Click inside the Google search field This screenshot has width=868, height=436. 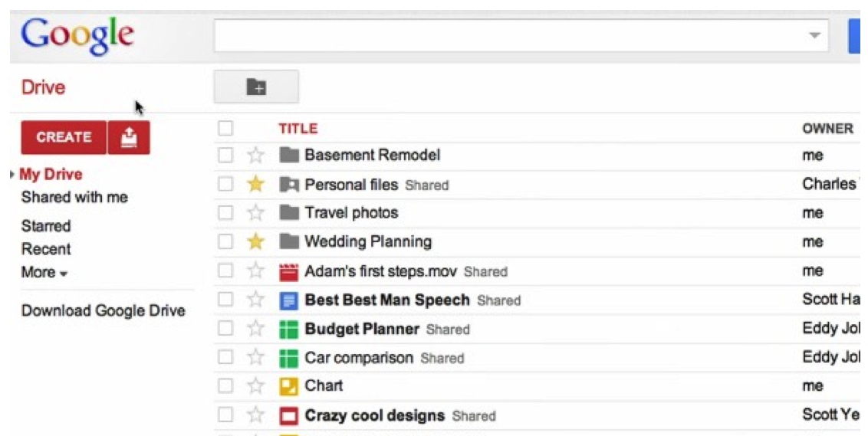point(509,34)
